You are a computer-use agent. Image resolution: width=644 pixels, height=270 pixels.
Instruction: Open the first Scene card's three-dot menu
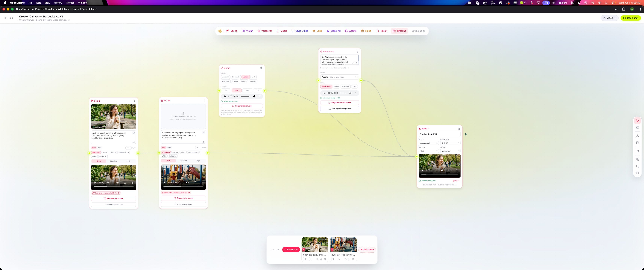(x=134, y=101)
